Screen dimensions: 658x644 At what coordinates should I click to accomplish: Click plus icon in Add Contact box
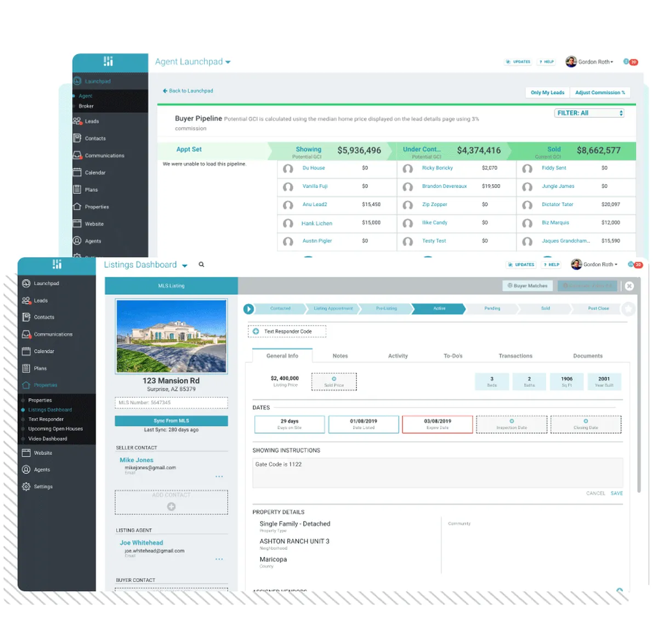click(171, 506)
